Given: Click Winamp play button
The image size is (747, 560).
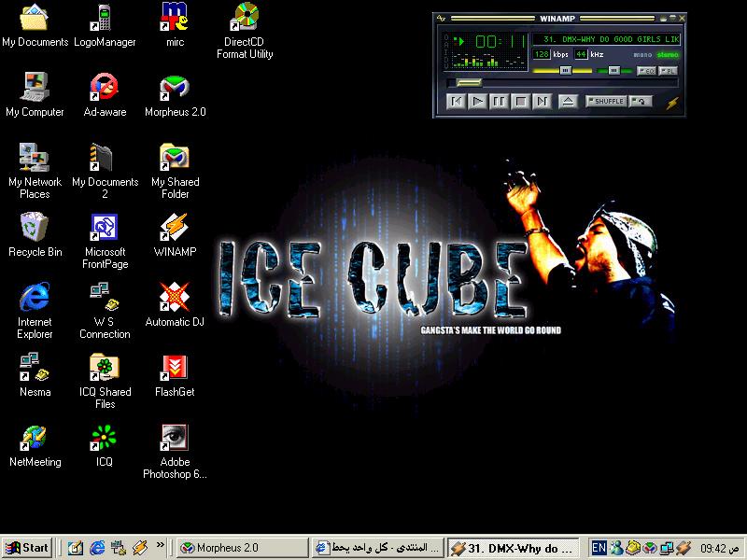Looking at the screenshot, I should coord(477,101).
